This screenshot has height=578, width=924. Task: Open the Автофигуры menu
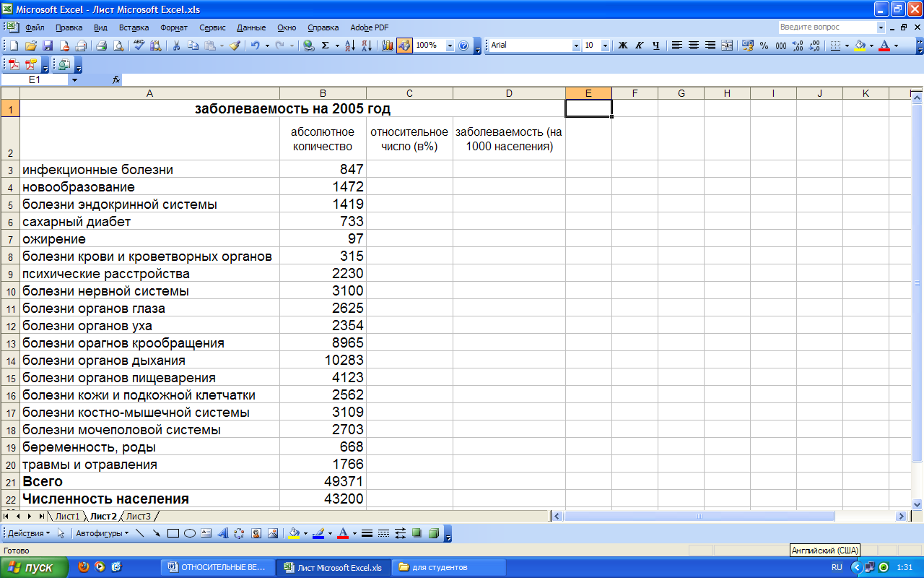(103, 533)
